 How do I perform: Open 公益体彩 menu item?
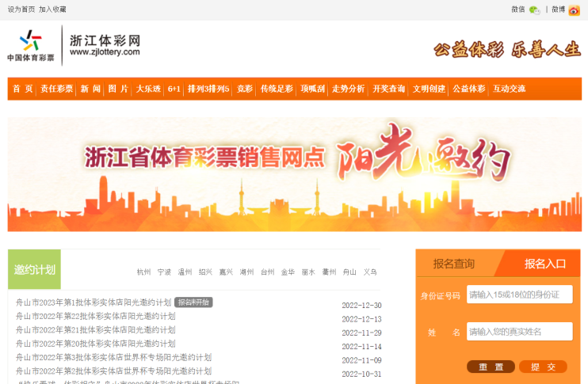[469, 89]
